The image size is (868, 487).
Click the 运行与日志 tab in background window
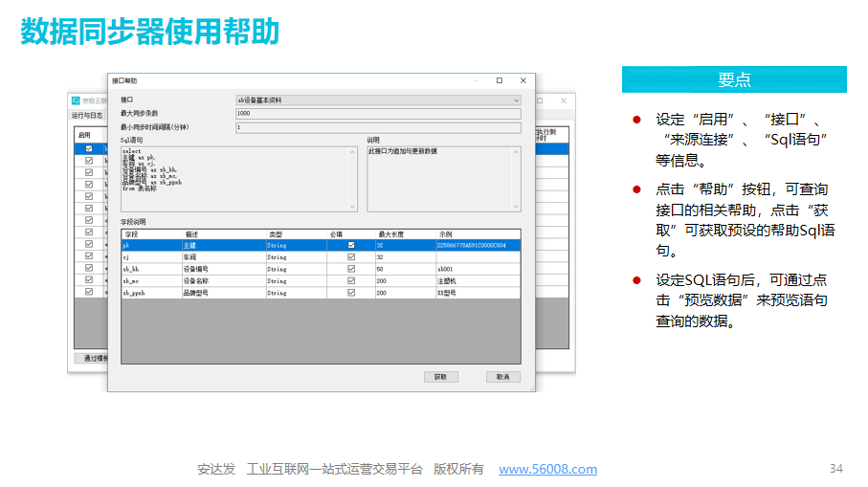click(87, 116)
